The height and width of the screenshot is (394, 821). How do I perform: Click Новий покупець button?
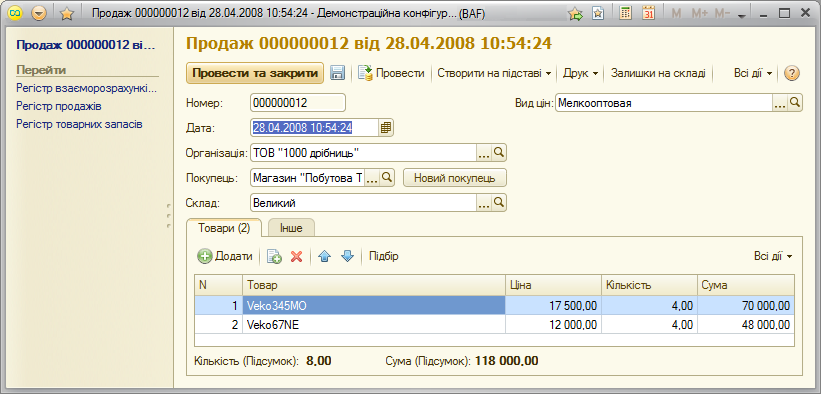pyautogui.click(x=454, y=178)
